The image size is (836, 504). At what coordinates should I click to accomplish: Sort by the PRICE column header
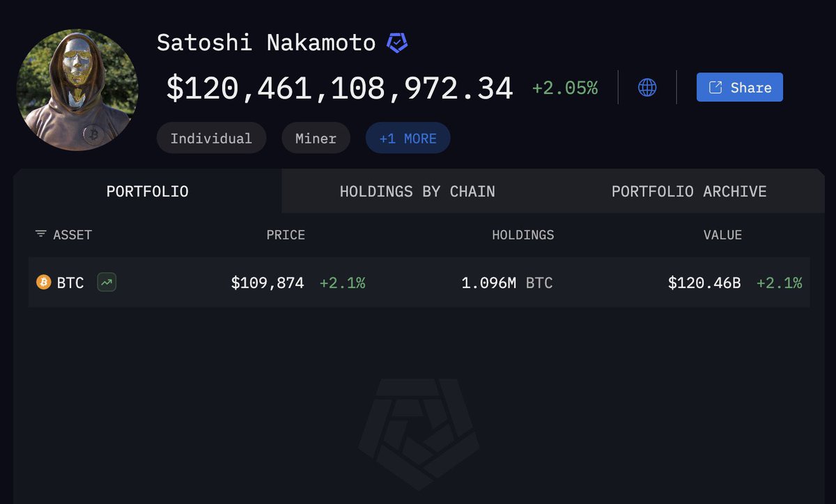pos(286,235)
